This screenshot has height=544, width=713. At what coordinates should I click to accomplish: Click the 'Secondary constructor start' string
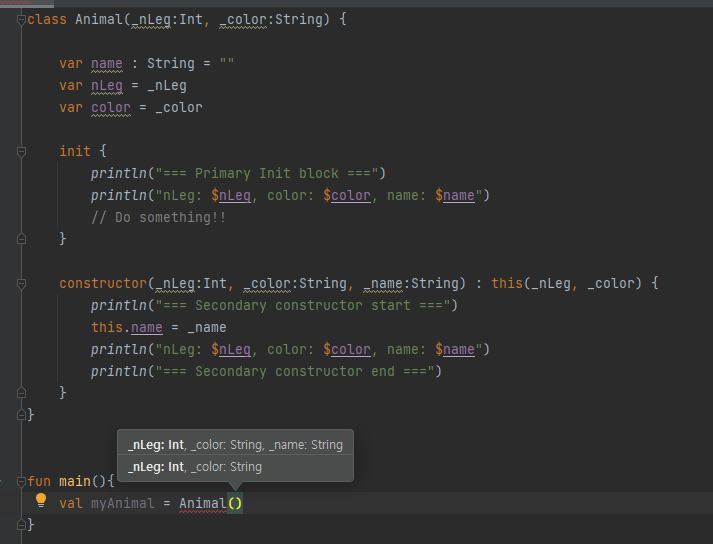pyautogui.click(x=302, y=305)
